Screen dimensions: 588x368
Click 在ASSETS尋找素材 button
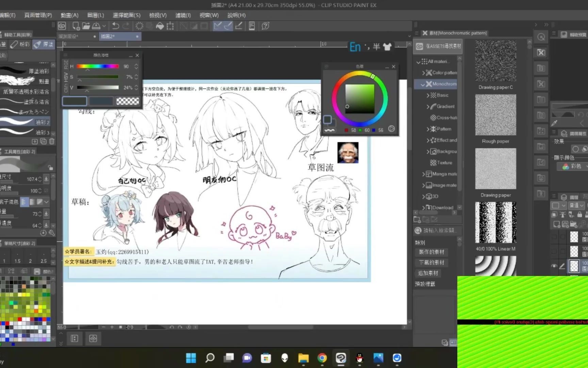[437, 46]
